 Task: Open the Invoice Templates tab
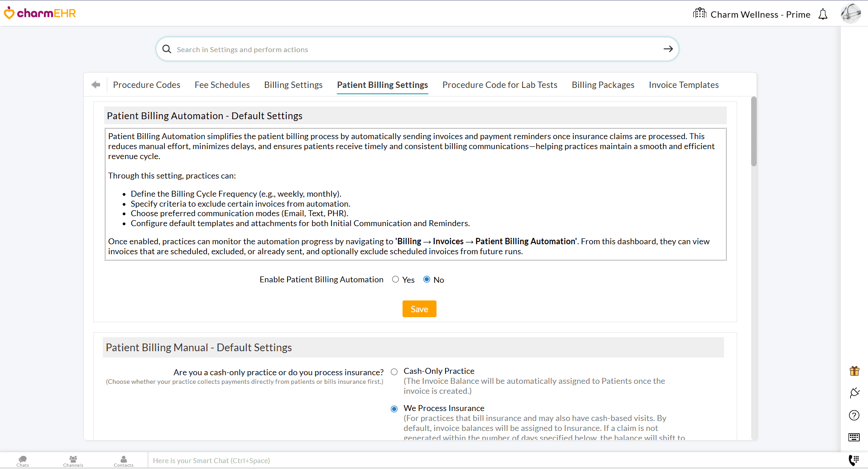683,85
